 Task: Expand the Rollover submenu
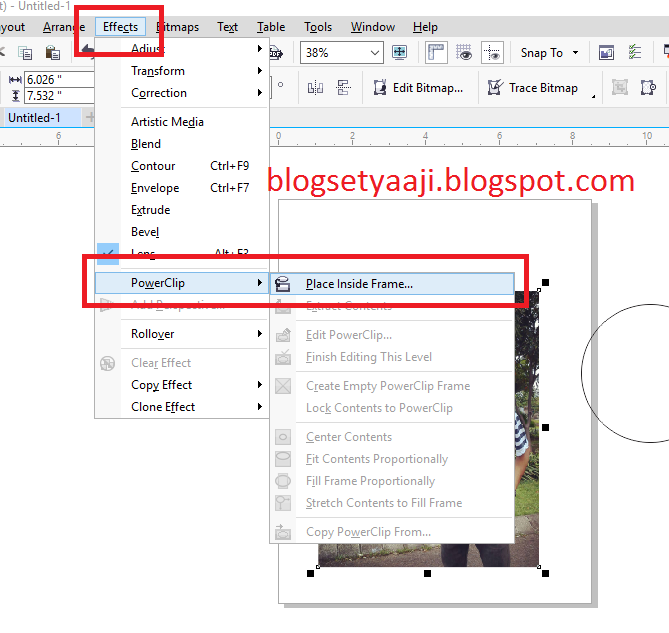click(259, 334)
